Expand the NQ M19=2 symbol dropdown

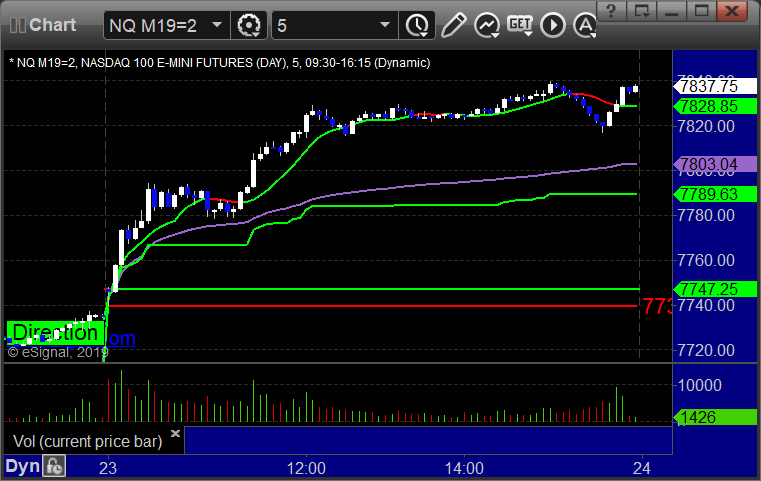tap(217, 25)
